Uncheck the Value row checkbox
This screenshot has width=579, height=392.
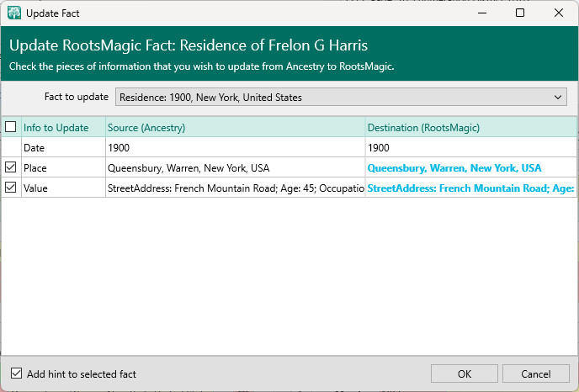[x=11, y=188]
